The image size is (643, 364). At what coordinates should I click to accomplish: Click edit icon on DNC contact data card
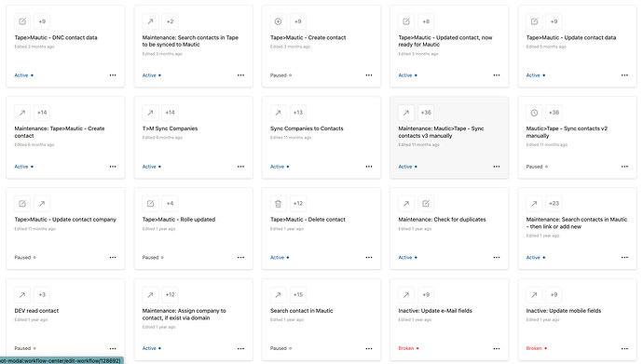coord(22,21)
